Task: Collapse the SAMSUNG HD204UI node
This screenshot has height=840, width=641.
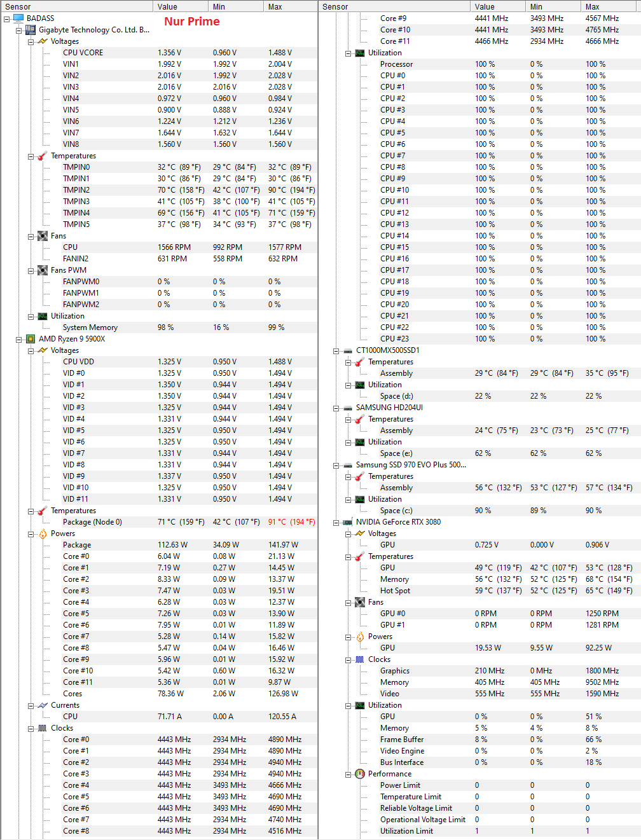Action: 336,408
